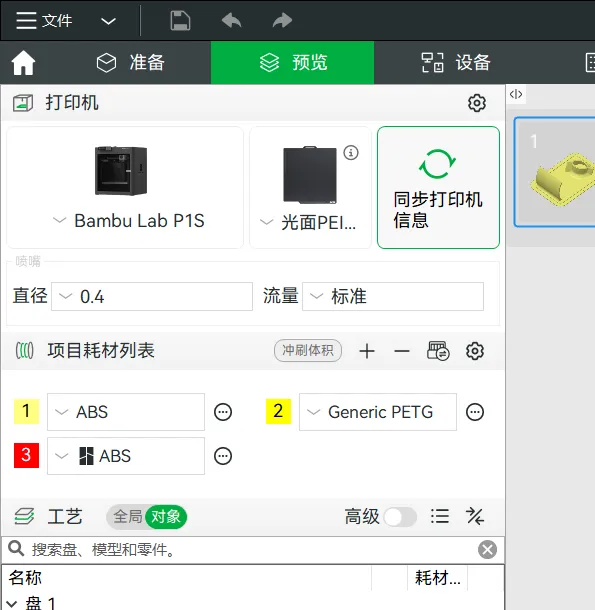The image size is (595, 610).
Task: Open filament 3 ABS dropdown
Action: click(126, 456)
